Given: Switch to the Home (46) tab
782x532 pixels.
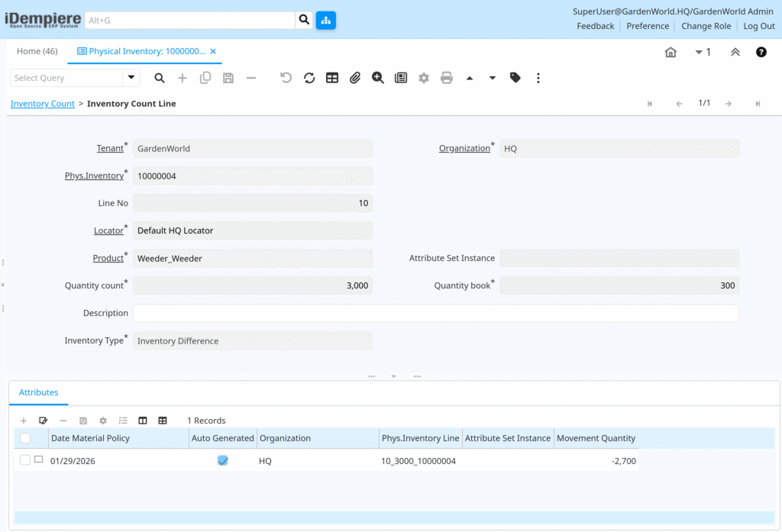Looking at the screenshot, I should [x=37, y=51].
